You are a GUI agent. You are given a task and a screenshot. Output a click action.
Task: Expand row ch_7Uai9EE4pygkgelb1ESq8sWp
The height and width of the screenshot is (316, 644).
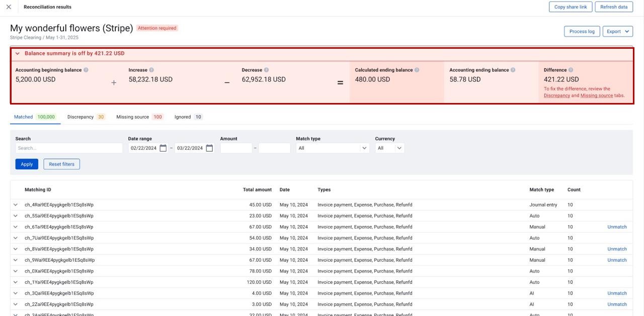[x=16, y=238]
